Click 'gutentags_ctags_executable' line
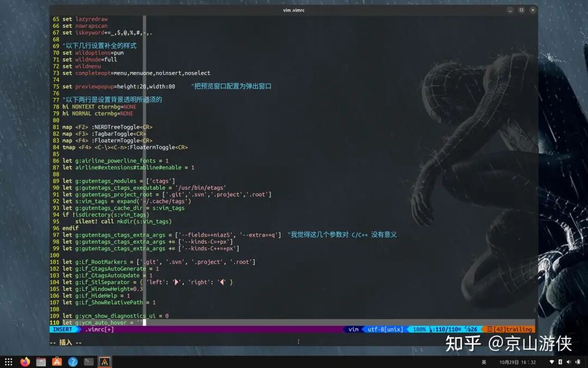This screenshot has height=368, width=588. pos(144,188)
